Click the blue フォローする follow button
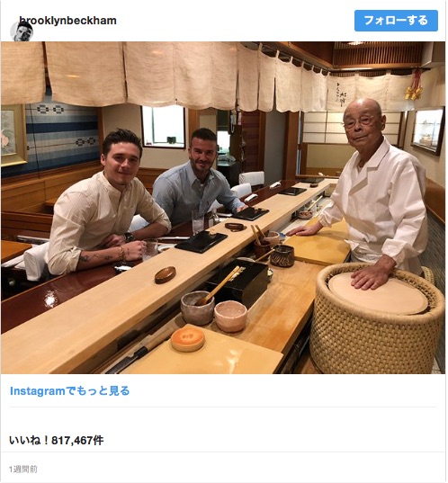The image size is (448, 483). pos(396,21)
